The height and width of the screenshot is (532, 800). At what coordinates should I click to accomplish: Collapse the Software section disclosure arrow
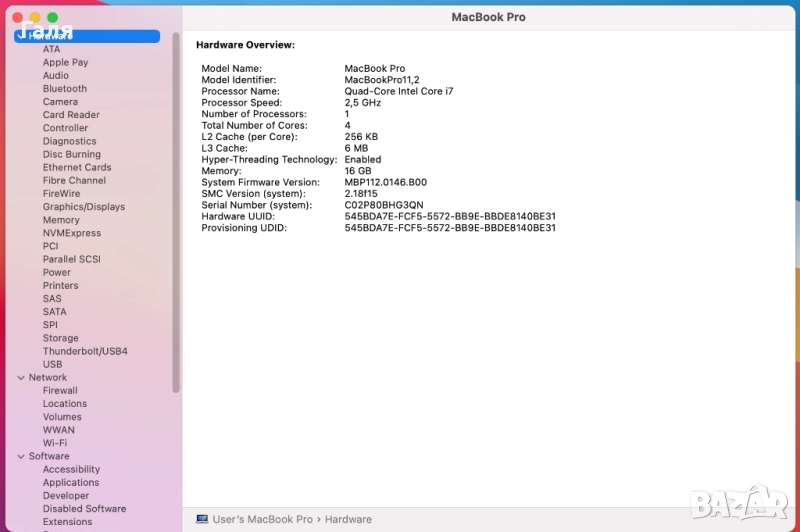point(20,456)
